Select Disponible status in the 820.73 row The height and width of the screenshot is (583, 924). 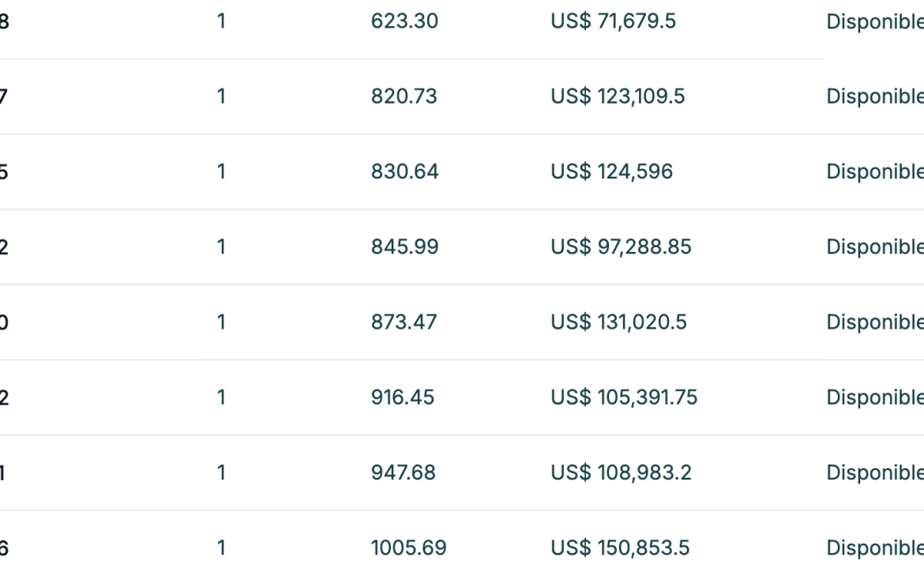click(x=874, y=96)
